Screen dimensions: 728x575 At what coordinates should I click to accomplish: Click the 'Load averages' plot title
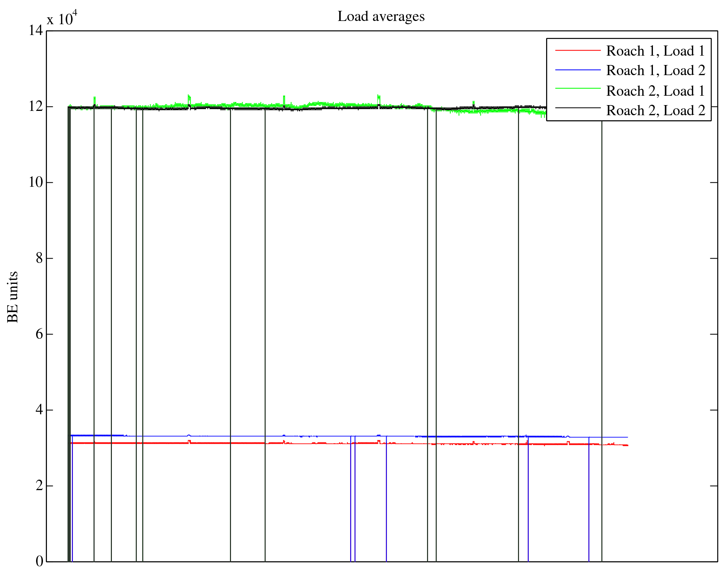point(381,17)
